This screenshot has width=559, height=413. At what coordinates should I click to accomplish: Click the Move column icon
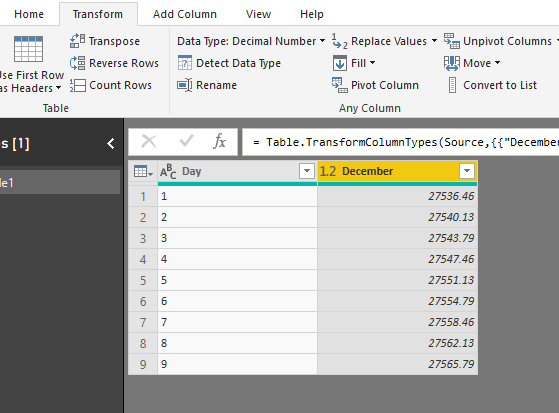pos(452,63)
